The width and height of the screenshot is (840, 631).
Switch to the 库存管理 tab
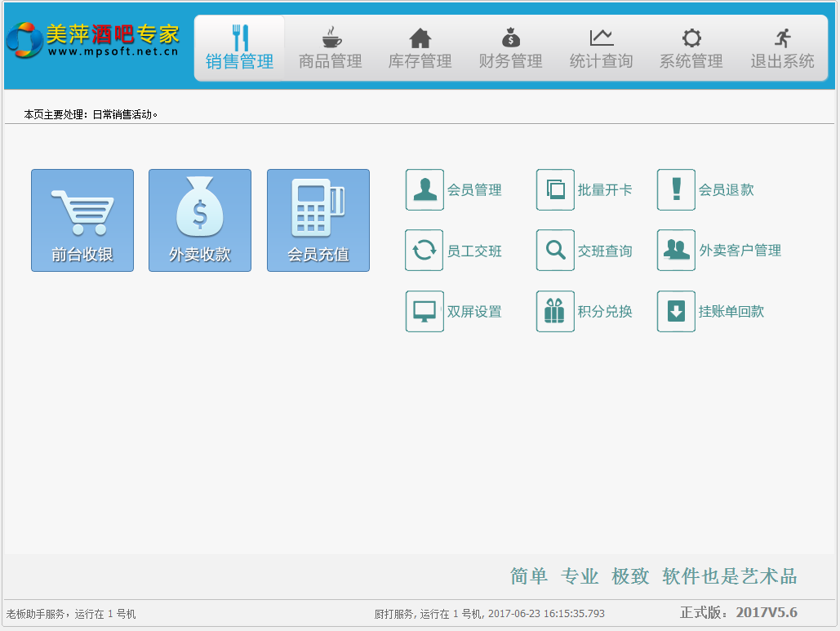point(420,49)
